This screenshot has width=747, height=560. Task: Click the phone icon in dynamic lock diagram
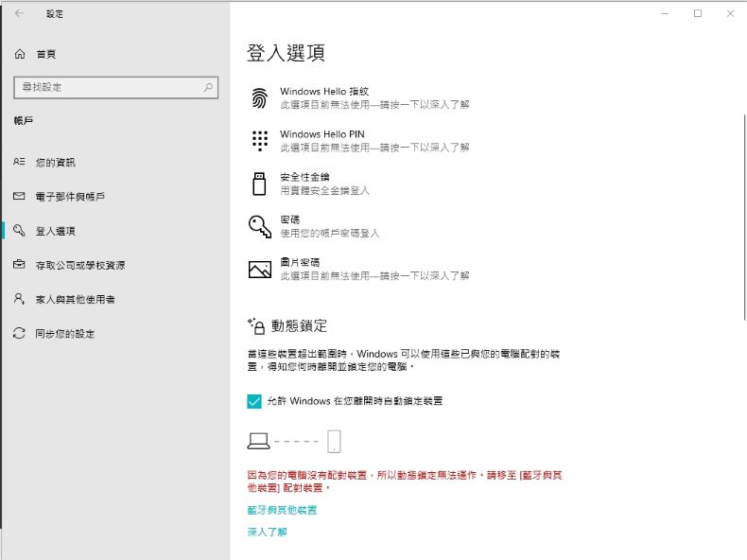[334, 441]
